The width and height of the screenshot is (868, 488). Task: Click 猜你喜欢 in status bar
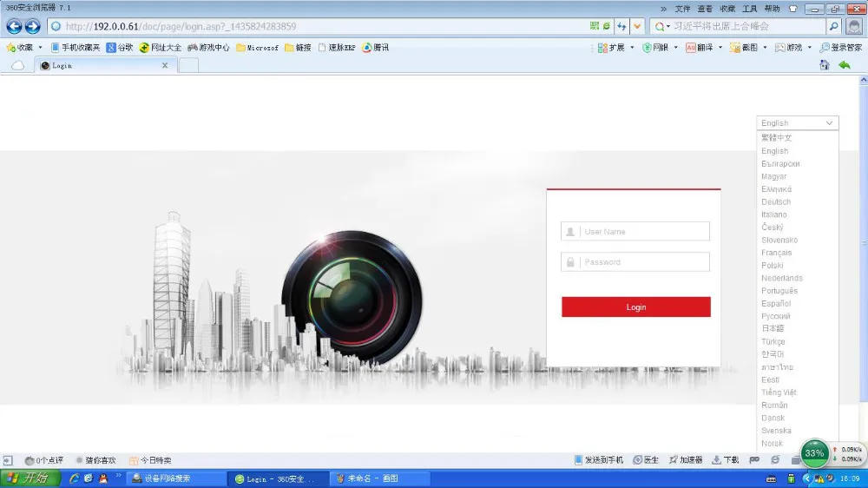95,460
